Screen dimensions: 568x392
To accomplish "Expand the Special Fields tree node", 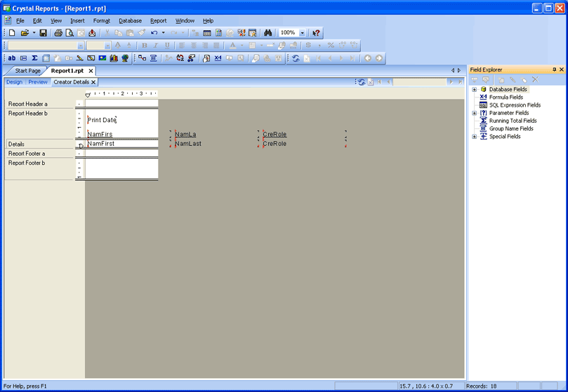I will coord(475,137).
